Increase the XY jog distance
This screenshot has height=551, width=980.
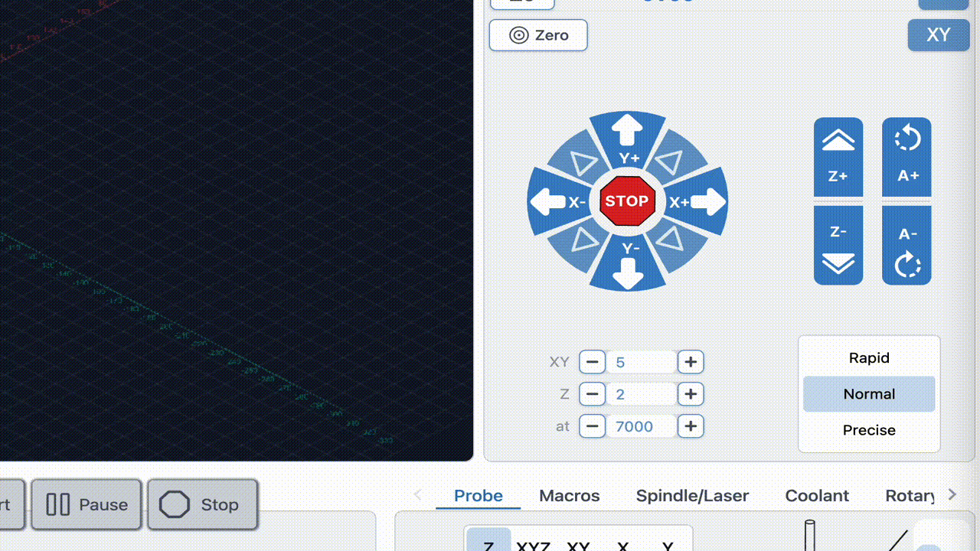tap(691, 362)
